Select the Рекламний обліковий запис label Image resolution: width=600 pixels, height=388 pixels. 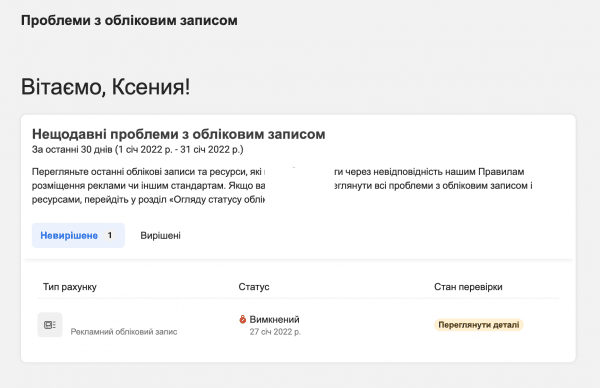tap(124, 332)
